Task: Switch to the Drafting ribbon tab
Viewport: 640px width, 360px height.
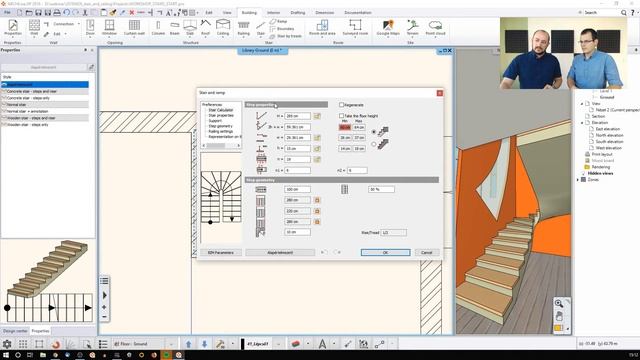Action: 298,13
